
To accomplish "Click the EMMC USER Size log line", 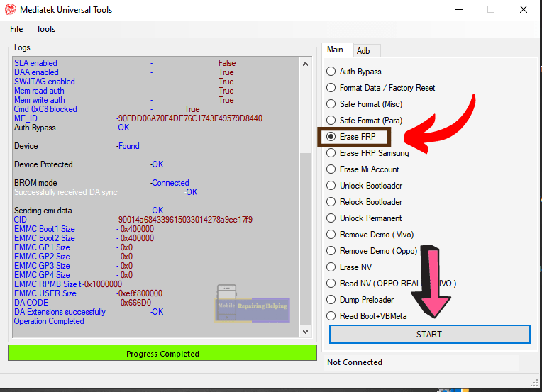I will point(88,293).
